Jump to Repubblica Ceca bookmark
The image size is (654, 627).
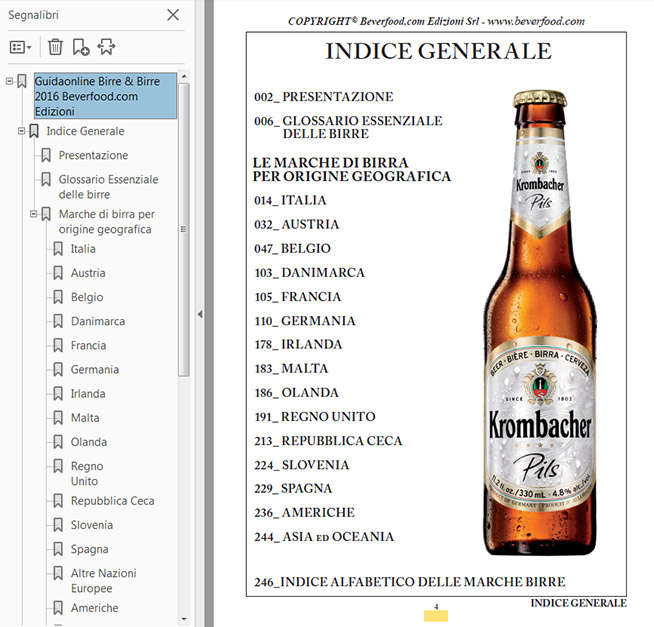point(113,501)
